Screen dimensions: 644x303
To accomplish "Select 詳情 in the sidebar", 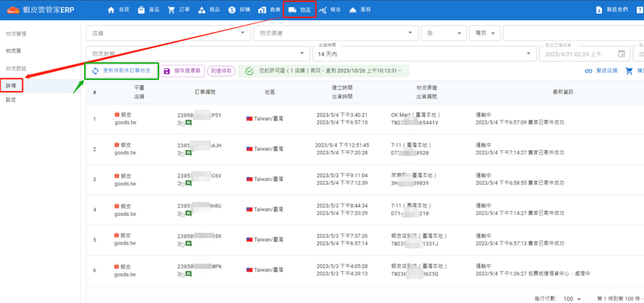I will [x=11, y=86].
